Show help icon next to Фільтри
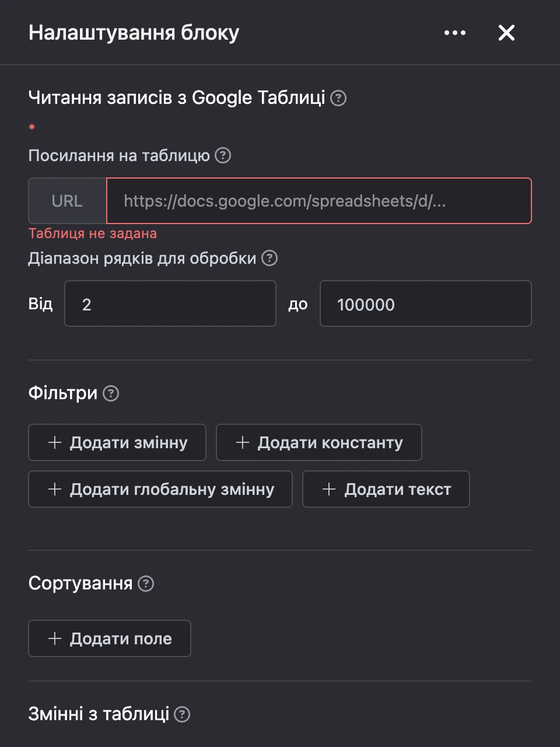The width and height of the screenshot is (560, 747). click(111, 393)
